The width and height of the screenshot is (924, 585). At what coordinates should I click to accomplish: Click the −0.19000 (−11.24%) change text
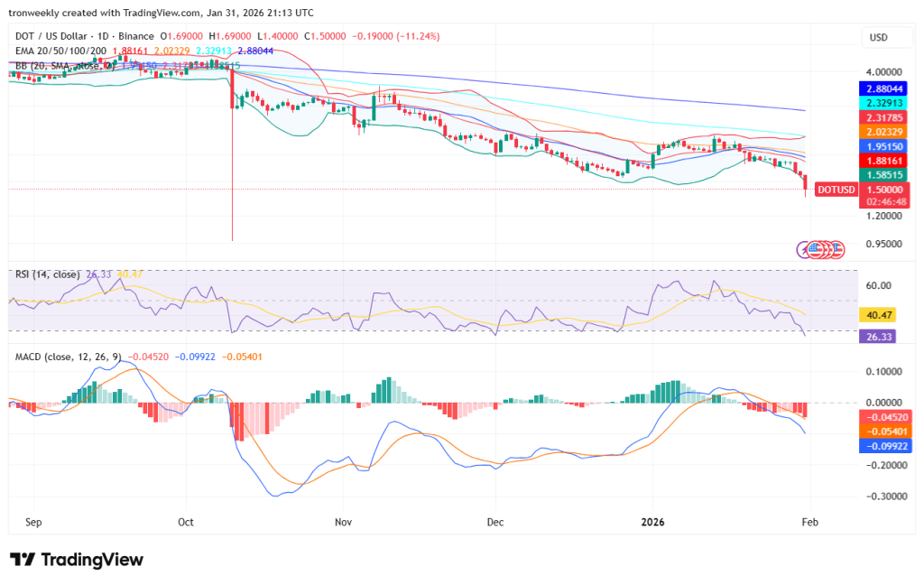click(x=395, y=36)
